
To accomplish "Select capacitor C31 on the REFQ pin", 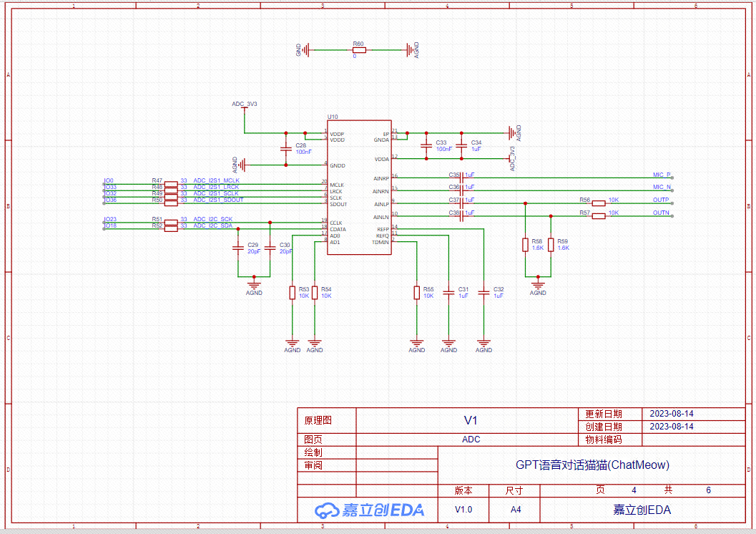I will pos(448,292).
